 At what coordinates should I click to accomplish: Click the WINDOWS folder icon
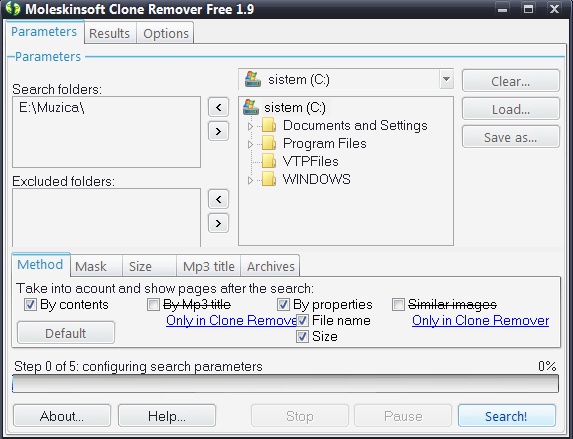point(269,179)
